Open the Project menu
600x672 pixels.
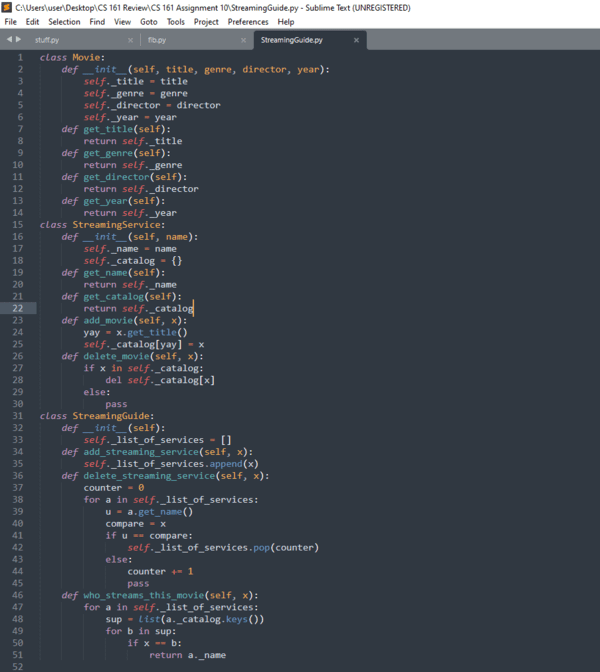206,22
